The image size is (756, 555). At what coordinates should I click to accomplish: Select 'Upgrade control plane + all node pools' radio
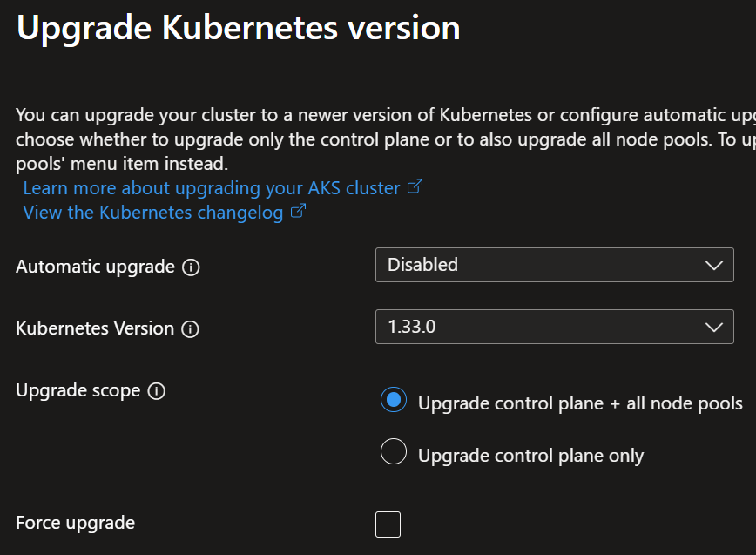click(x=394, y=400)
